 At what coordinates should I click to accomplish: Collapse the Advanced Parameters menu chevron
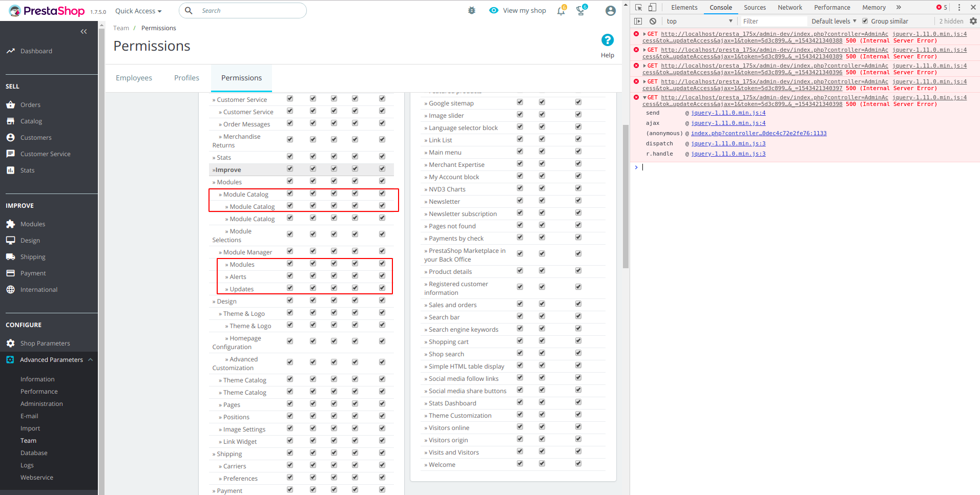pyautogui.click(x=91, y=359)
